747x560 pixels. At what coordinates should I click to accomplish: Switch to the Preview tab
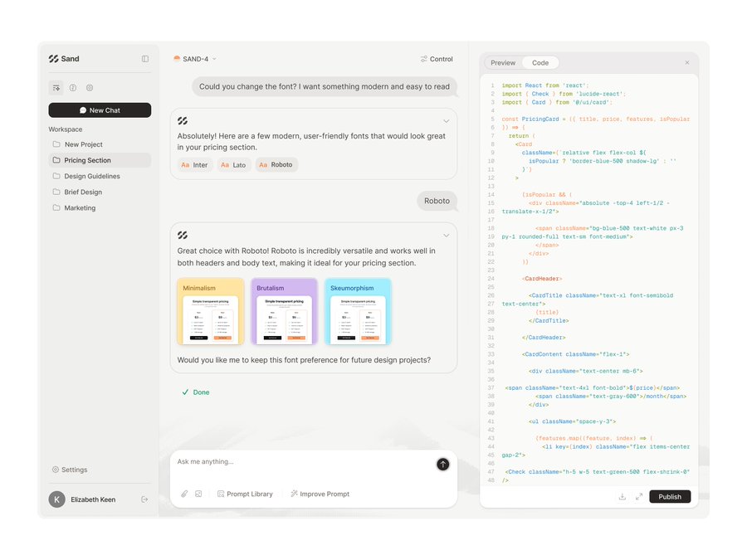point(503,63)
